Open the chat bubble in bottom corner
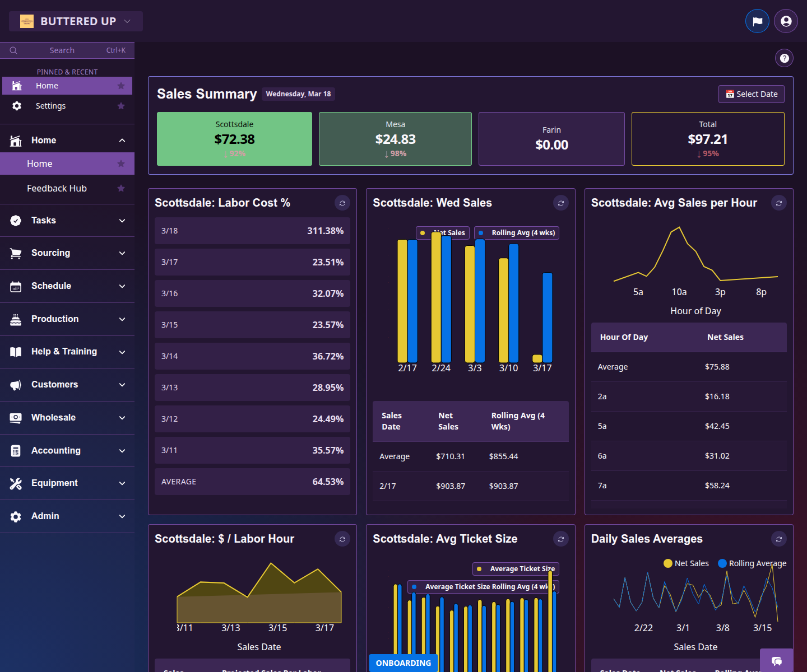Viewport: 807px width, 672px height. pyautogui.click(x=777, y=662)
